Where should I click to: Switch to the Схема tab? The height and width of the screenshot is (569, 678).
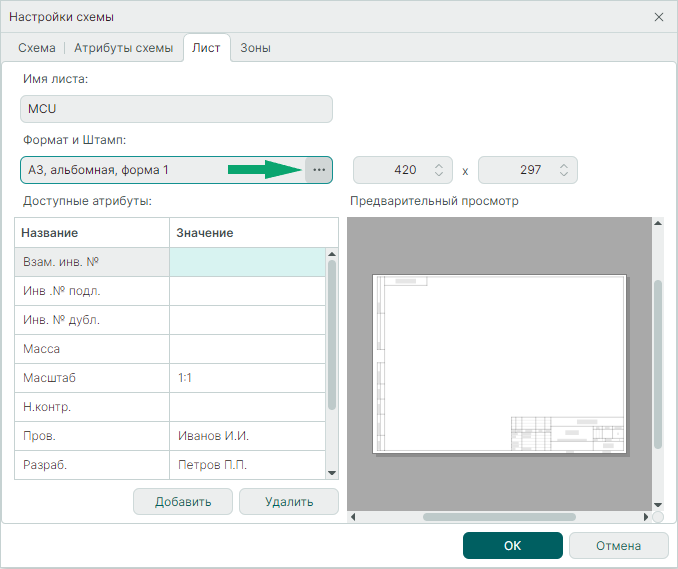point(37,48)
